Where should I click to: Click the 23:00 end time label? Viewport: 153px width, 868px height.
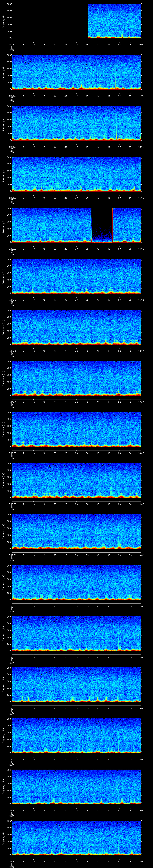[141, 708]
